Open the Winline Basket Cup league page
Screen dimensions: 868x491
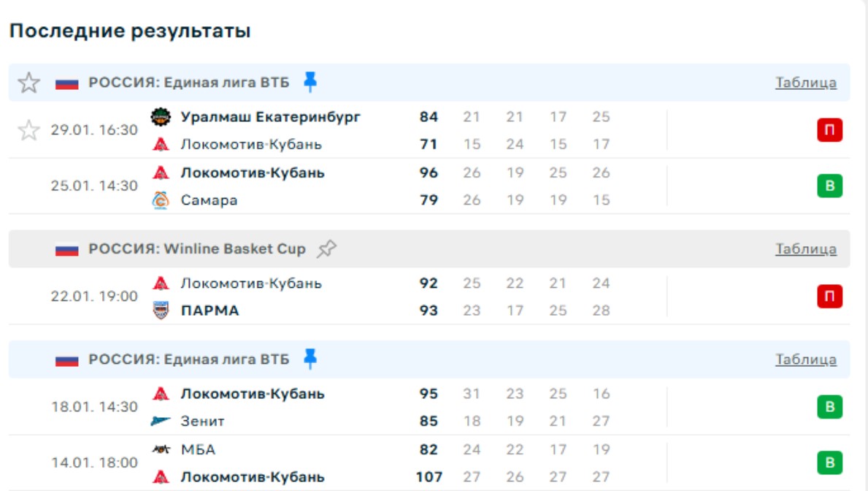[197, 249]
